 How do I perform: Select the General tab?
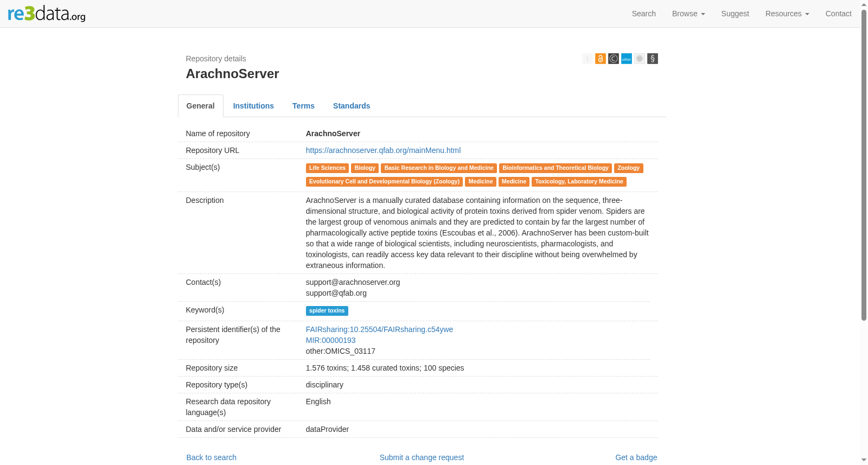pyautogui.click(x=201, y=106)
